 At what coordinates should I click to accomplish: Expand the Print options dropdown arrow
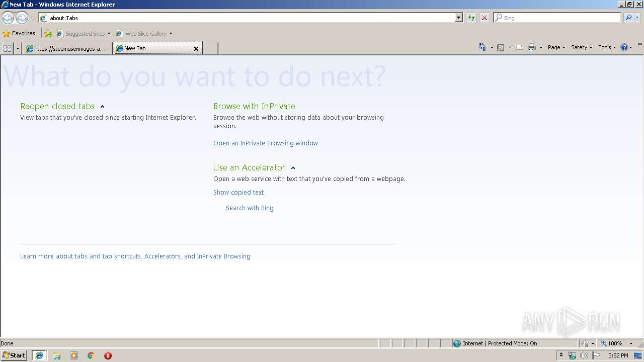pos(541,47)
